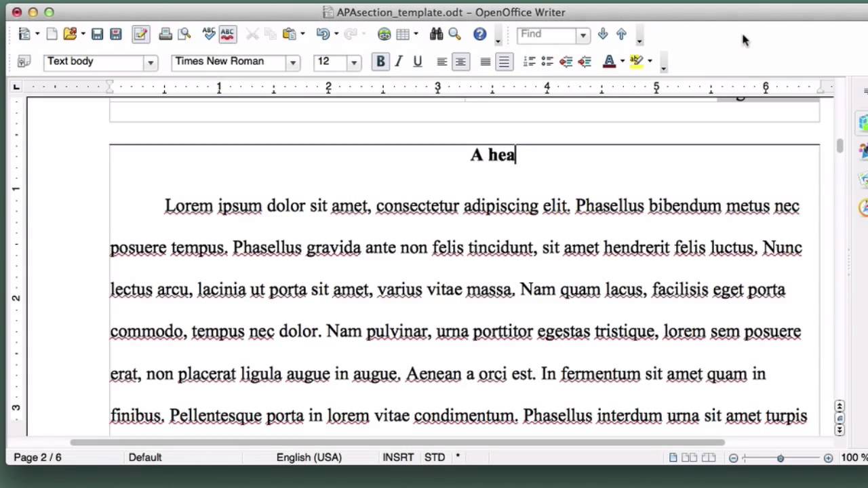Zoom in with the plus button
Viewport: 868px width, 488px height.
point(828,458)
